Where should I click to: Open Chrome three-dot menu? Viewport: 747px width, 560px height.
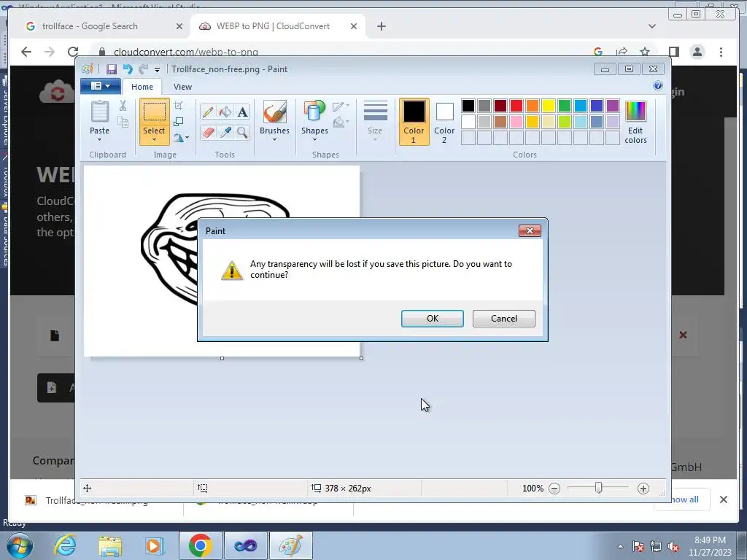(x=721, y=52)
